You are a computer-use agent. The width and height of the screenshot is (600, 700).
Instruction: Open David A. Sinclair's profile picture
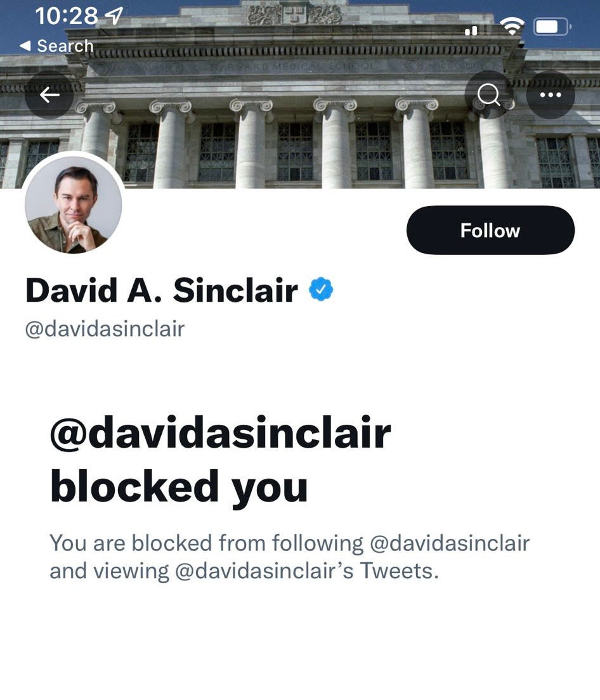pyautogui.click(x=73, y=204)
